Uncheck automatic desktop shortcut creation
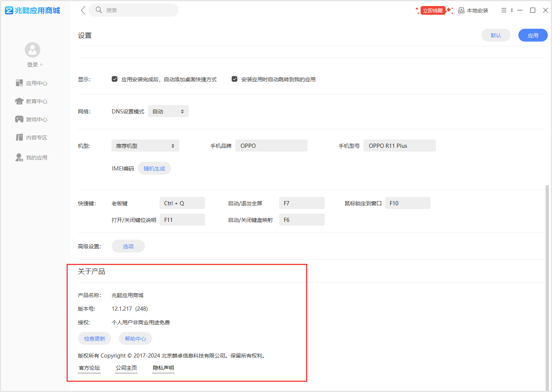This screenshot has height=392, width=552. pyautogui.click(x=115, y=79)
